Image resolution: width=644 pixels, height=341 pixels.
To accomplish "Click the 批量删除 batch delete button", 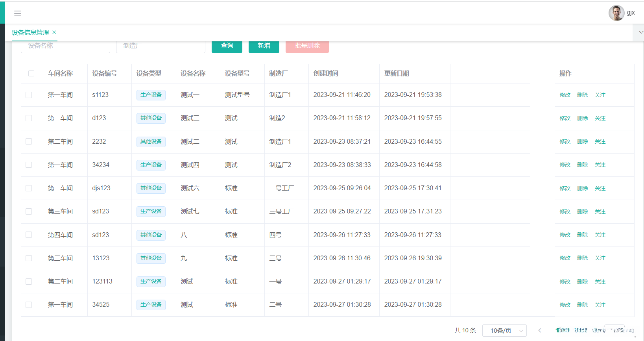I will pyautogui.click(x=307, y=46).
